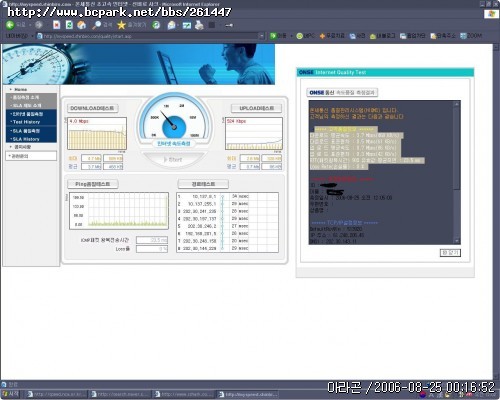Open the Mail envelope icon

(171, 25)
